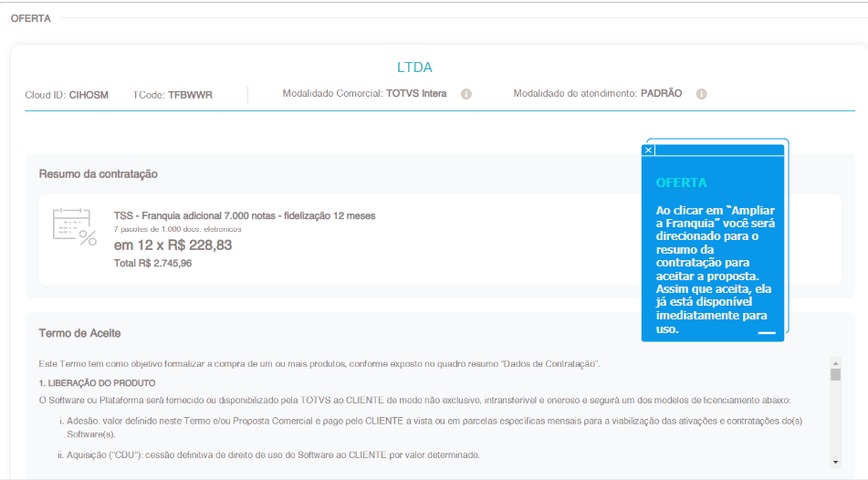Screen dimensions: 868x480
Task: Click the Termo de Aceite heading
Action: [x=79, y=333]
